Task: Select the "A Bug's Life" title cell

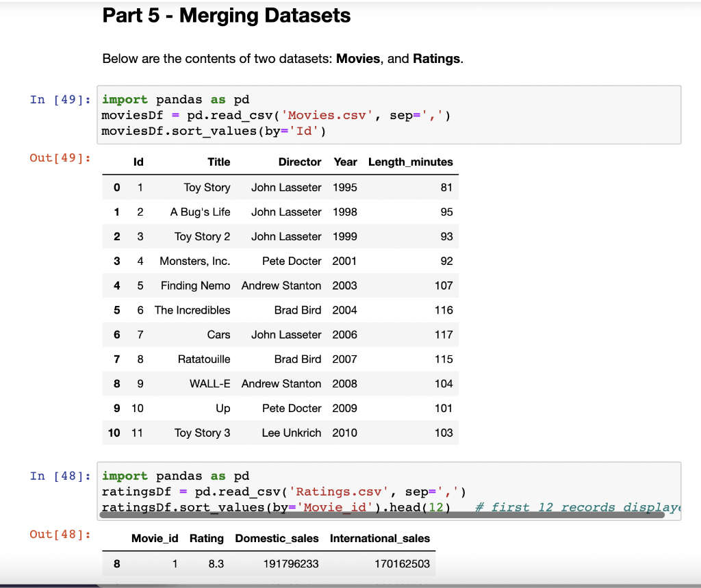Action: coord(201,212)
